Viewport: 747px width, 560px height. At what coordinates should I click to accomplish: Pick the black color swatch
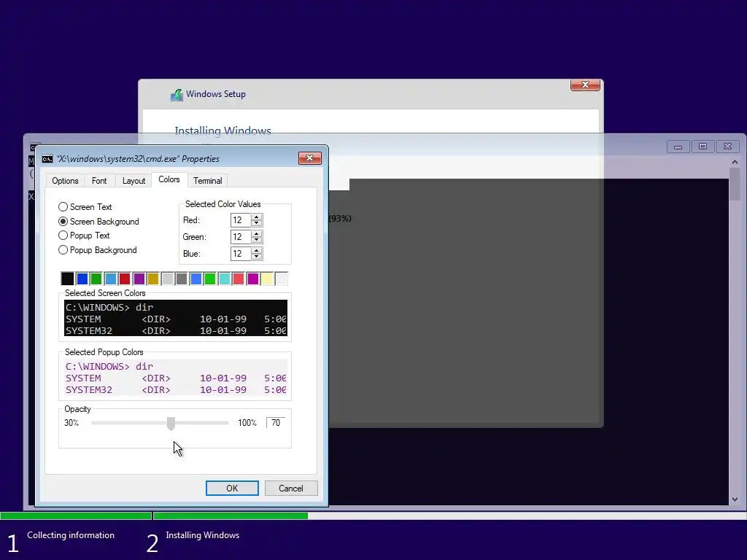(x=68, y=279)
